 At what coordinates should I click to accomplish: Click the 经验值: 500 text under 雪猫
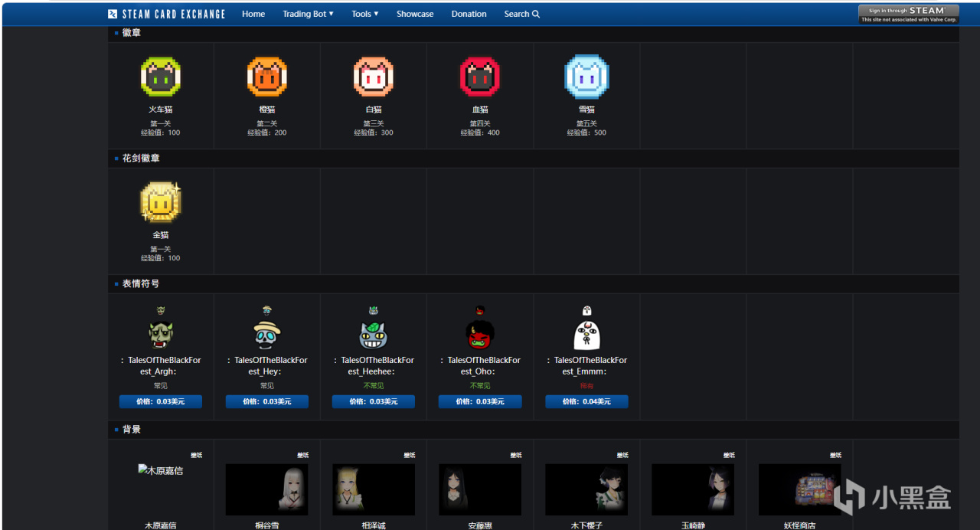[586, 132]
